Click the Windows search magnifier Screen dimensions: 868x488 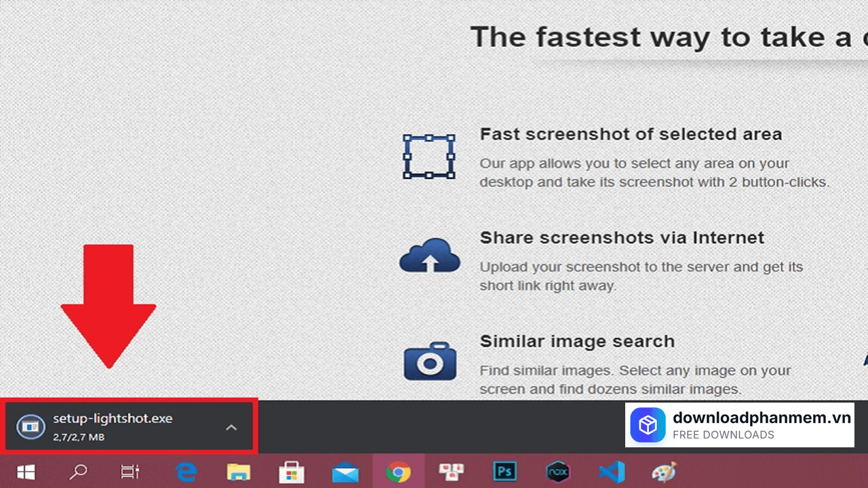77,471
